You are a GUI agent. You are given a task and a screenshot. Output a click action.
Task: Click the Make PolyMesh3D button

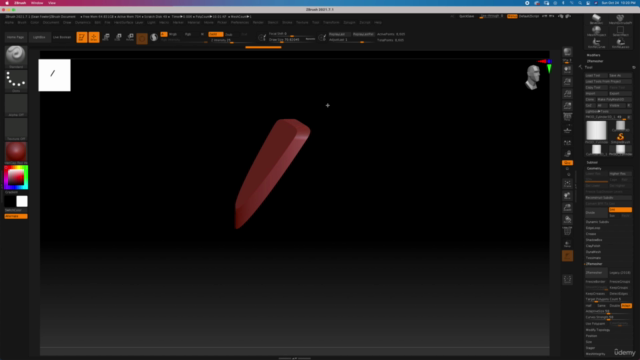tap(614, 100)
